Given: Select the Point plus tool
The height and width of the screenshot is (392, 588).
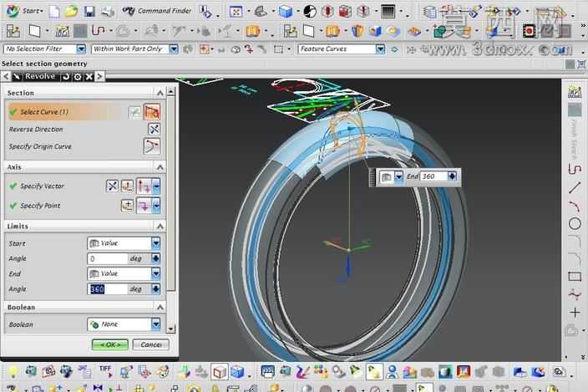Looking at the screenshot, I should pos(575,312).
